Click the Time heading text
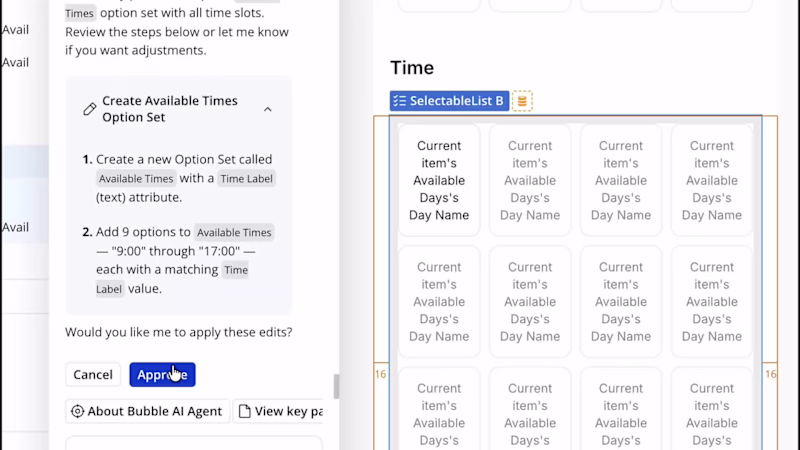 tap(412, 68)
